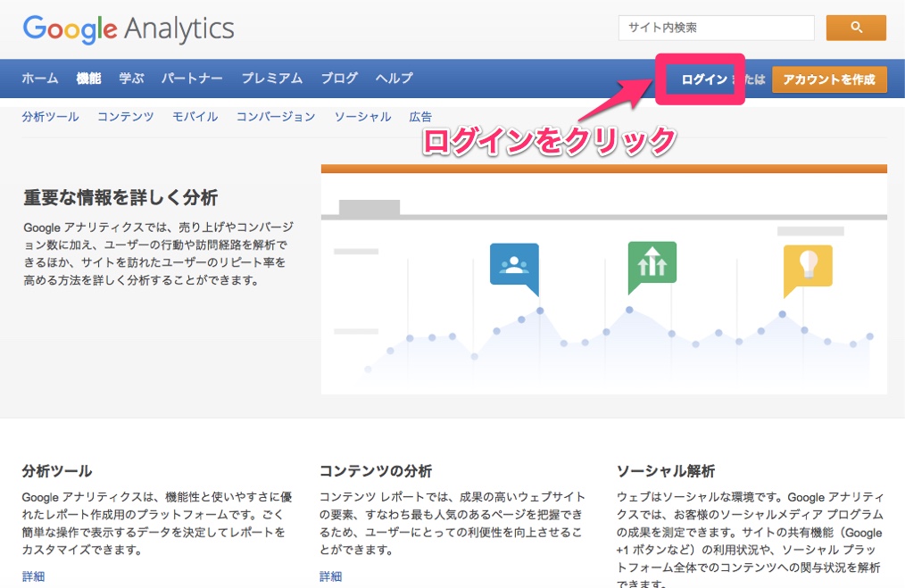Click the analytics line chart illustration

tap(603, 279)
